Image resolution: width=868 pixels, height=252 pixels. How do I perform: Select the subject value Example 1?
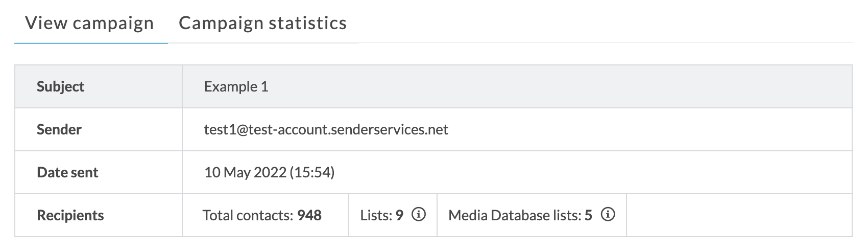pos(236,86)
